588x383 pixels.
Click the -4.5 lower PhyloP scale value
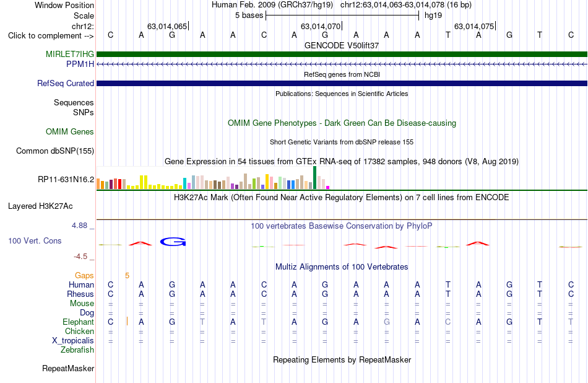[80, 257]
